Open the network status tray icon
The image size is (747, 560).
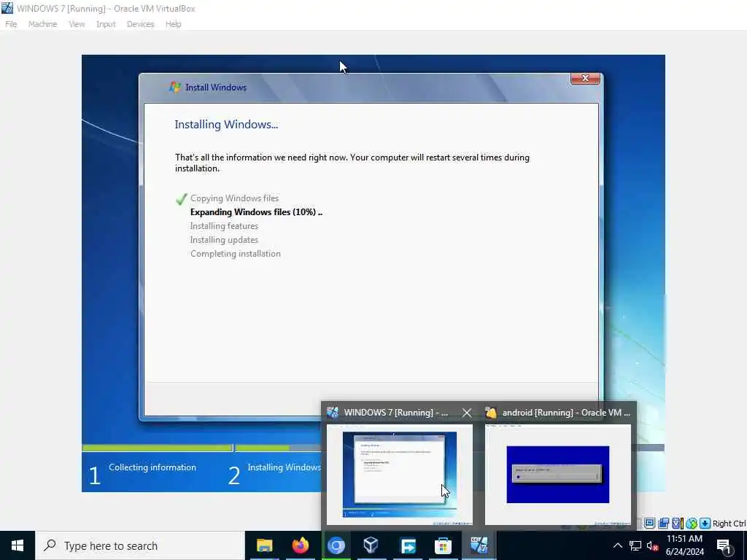coord(635,545)
